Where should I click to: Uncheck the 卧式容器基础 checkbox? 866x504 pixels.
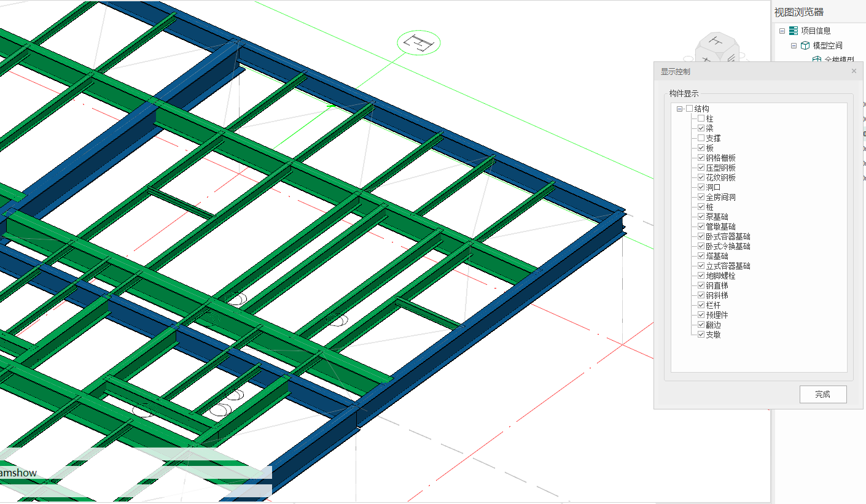701,236
